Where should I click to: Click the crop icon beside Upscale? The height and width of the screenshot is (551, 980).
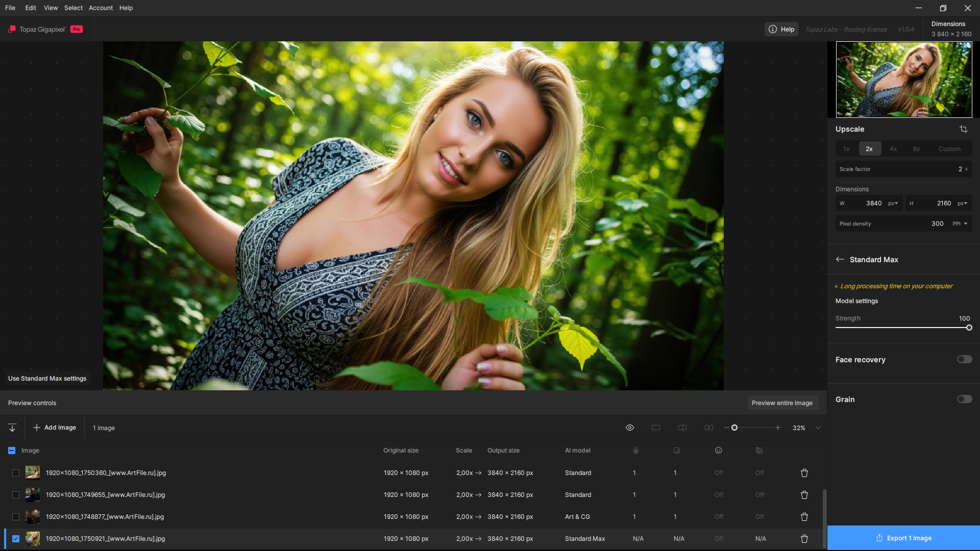(963, 129)
